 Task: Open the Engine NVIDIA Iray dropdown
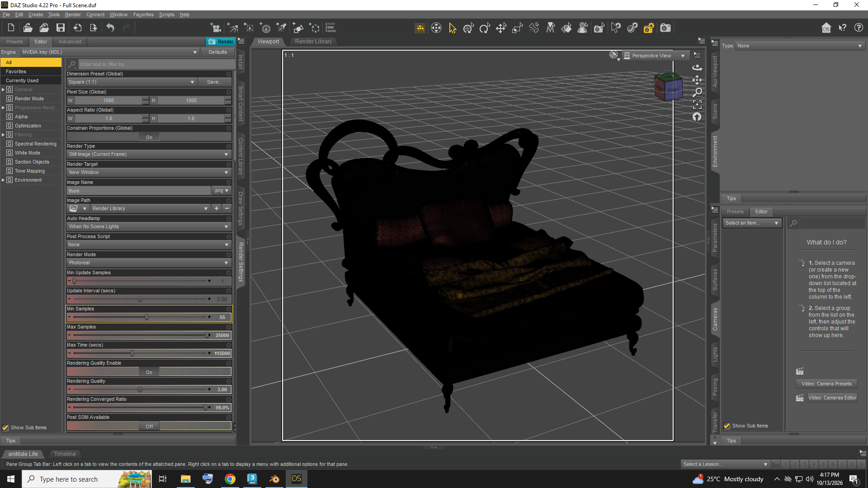point(110,52)
